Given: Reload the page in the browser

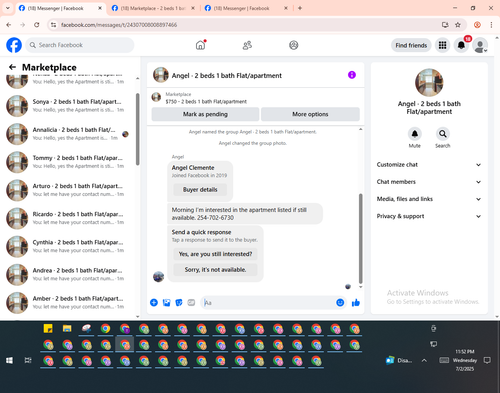Looking at the screenshot, I should click(37, 25).
